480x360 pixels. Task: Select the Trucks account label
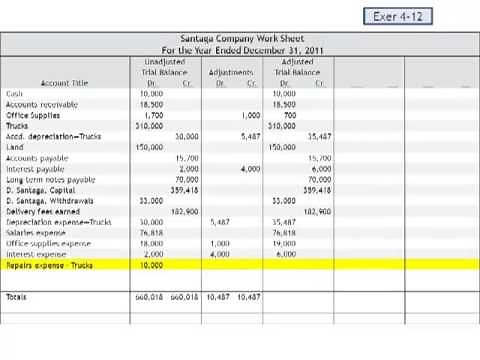click(17, 126)
